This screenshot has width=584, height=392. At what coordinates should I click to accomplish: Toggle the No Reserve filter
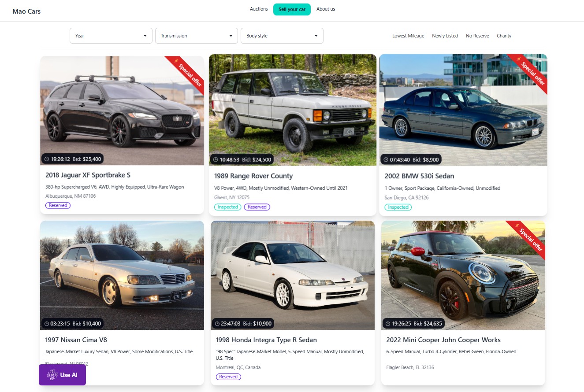point(477,36)
